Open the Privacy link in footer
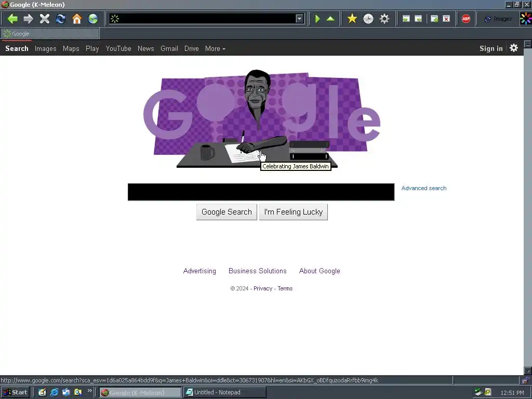 click(263, 288)
